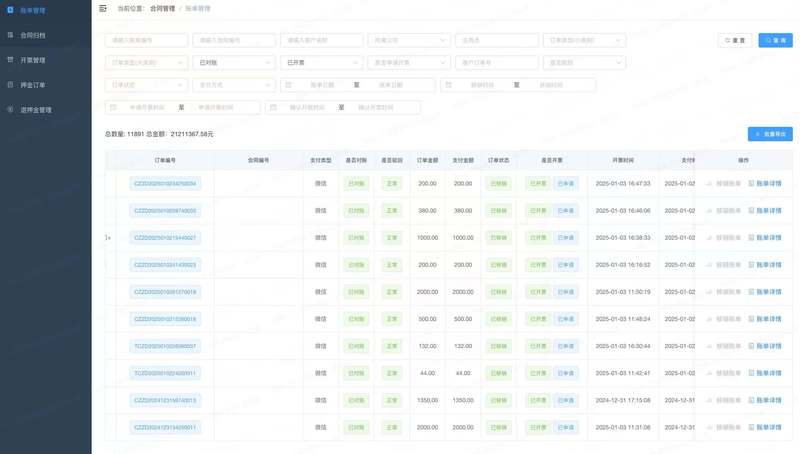Click the 开票管理 sidebar icon

pyautogui.click(x=10, y=60)
